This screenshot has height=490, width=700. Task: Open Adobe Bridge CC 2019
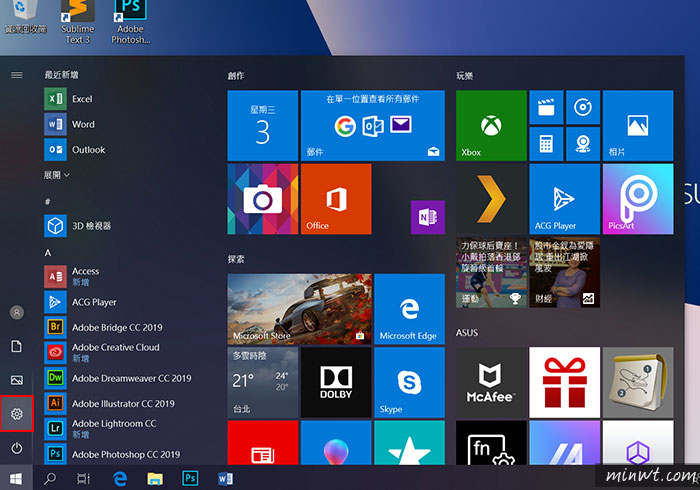click(x=104, y=327)
